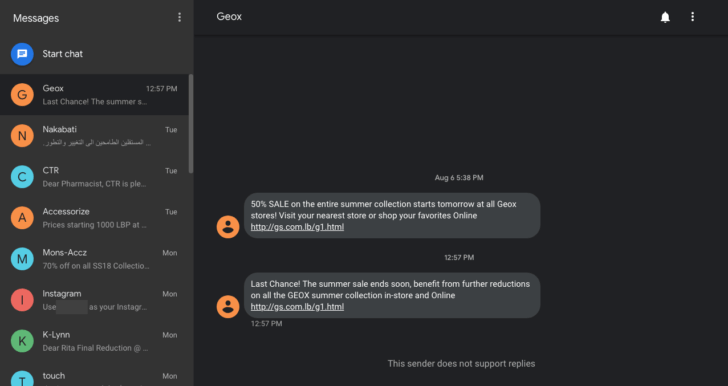Click the blue Start chat icon
This screenshot has width=728, height=386.
point(22,54)
